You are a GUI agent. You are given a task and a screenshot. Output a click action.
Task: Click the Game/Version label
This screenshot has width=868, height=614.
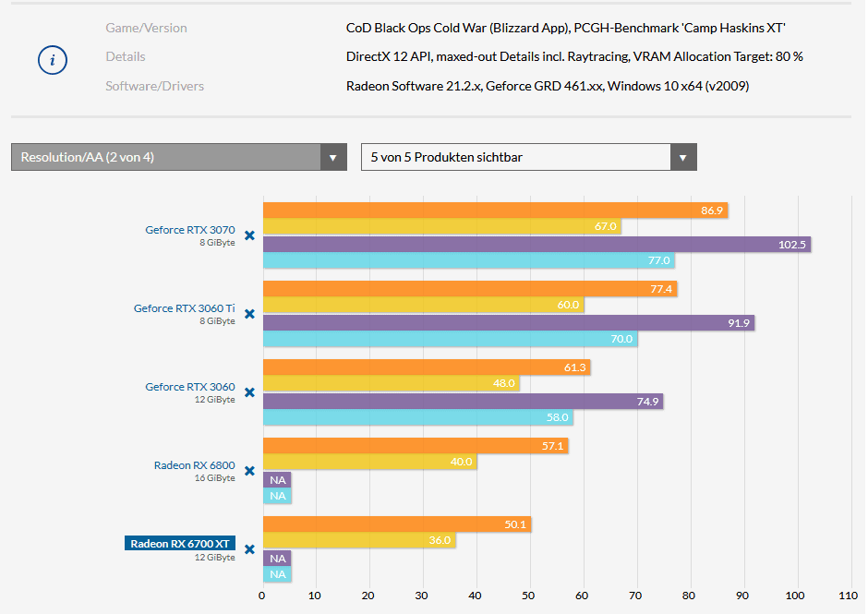point(146,29)
